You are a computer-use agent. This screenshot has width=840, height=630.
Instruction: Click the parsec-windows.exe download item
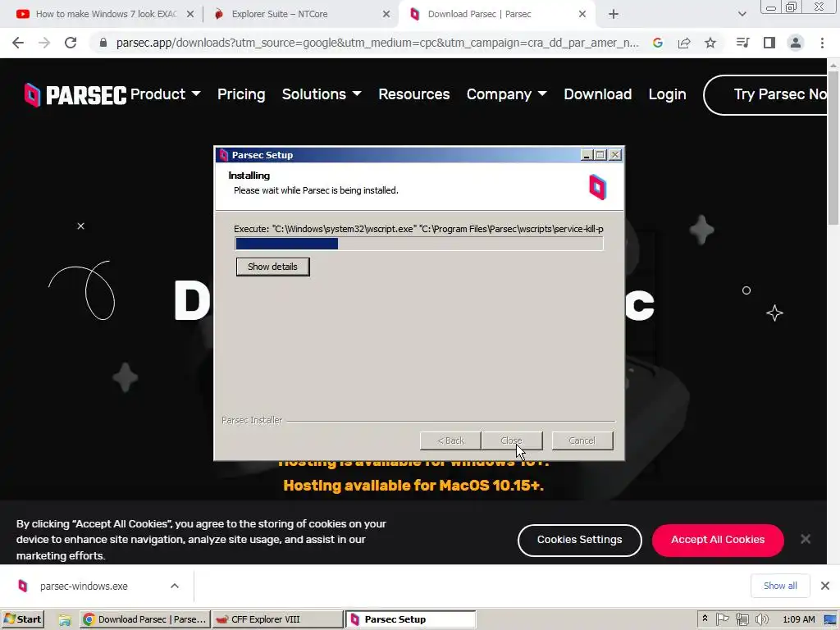tap(84, 587)
